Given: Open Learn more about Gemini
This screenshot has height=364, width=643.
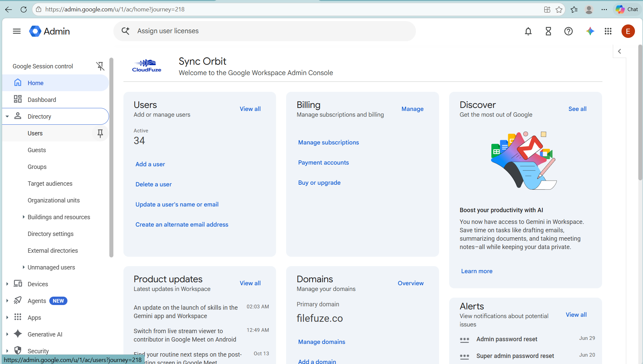Looking at the screenshot, I should (x=477, y=271).
